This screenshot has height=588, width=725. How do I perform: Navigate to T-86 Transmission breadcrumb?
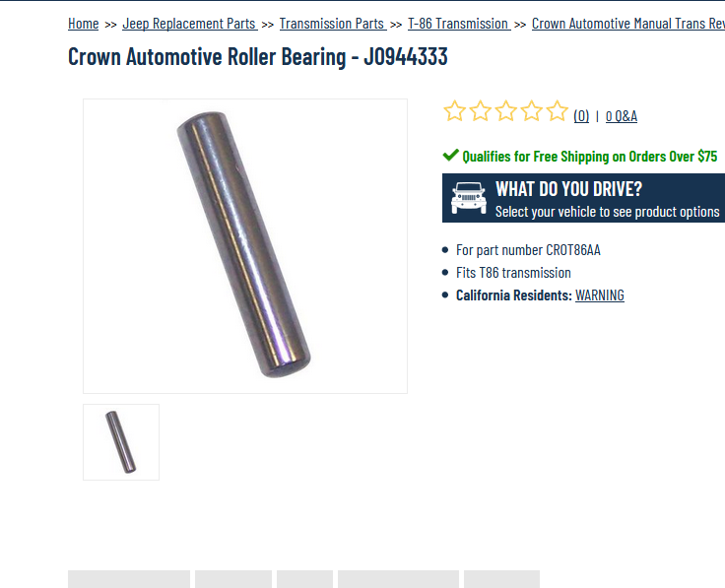click(459, 24)
